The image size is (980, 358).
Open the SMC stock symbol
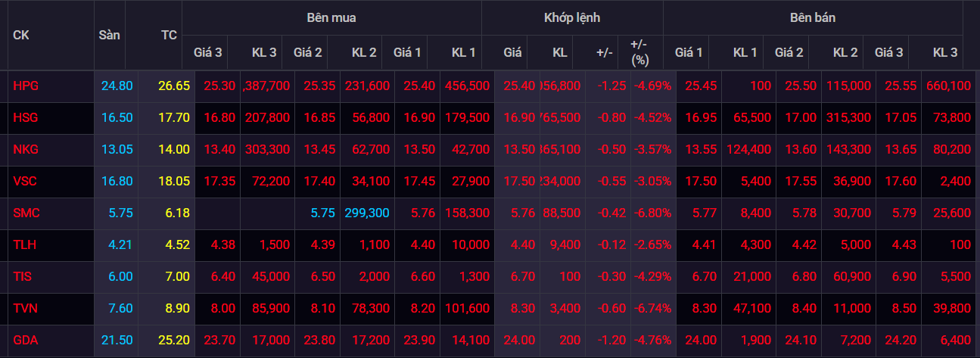(26, 213)
